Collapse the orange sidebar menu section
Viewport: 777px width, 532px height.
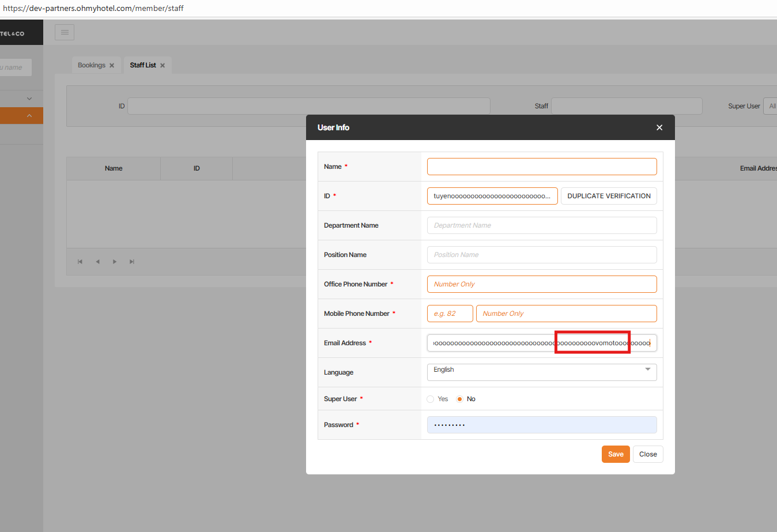pyautogui.click(x=29, y=116)
